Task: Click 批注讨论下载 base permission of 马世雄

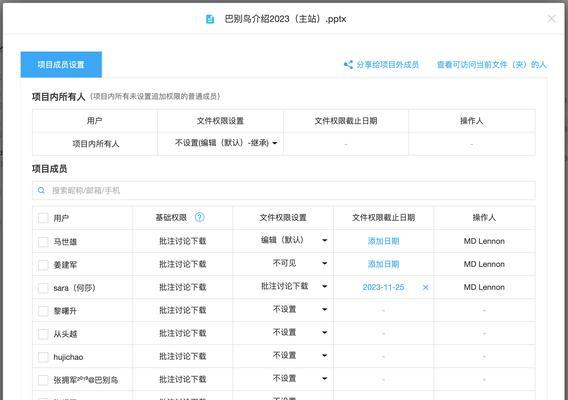Action: coord(183,241)
